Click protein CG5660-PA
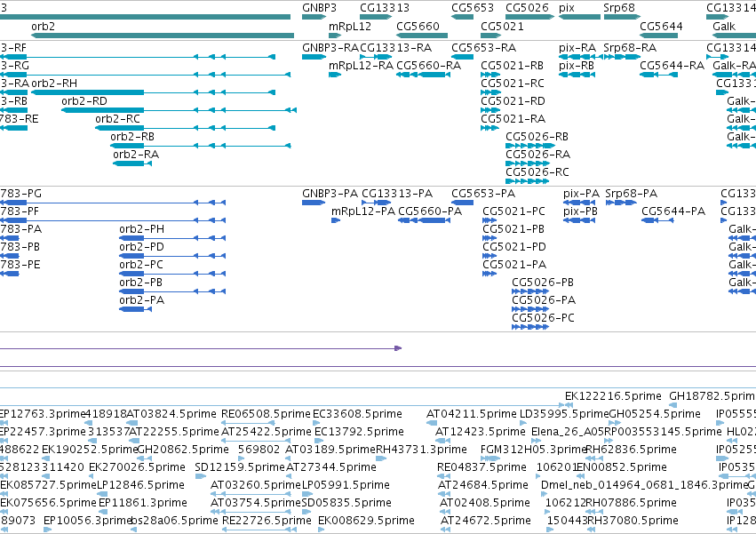Screen dimensions: 756x534 coord(430,211)
